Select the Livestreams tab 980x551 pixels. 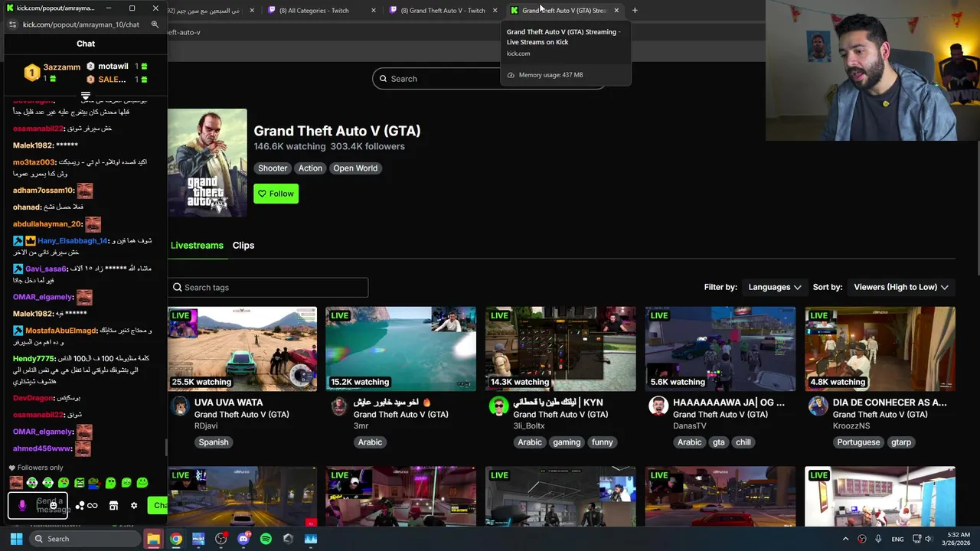click(x=197, y=245)
